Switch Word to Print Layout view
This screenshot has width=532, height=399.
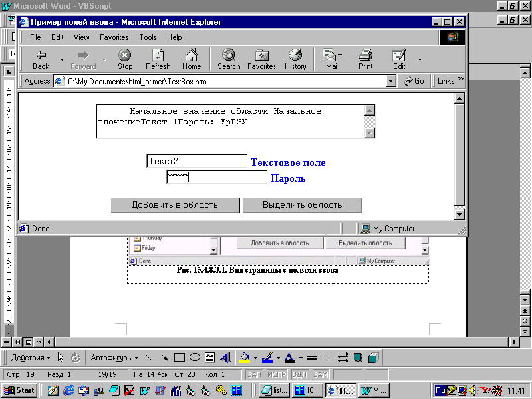click(28, 342)
